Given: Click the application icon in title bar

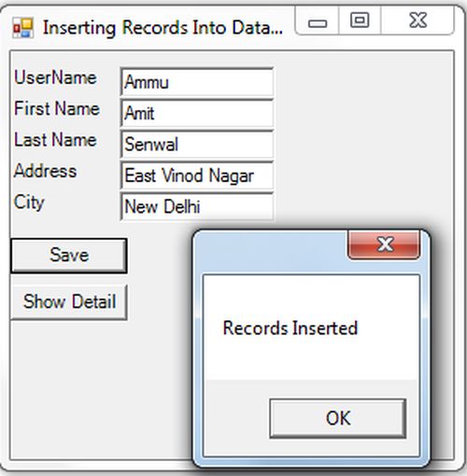Looking at the screenshot, I should pyautogui.click(x=22, y=28).
